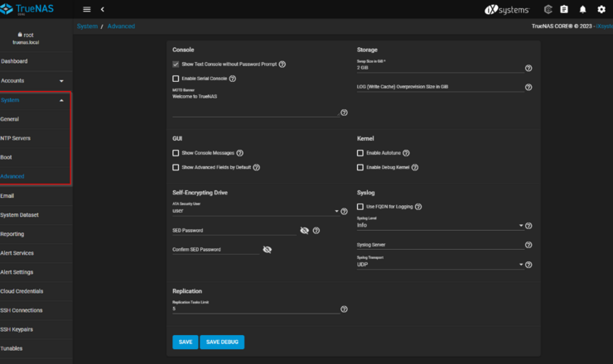Toggle Confirm SED Password visibility eye
The width and height of the screenshot is (613, 364).
(267, 250)
